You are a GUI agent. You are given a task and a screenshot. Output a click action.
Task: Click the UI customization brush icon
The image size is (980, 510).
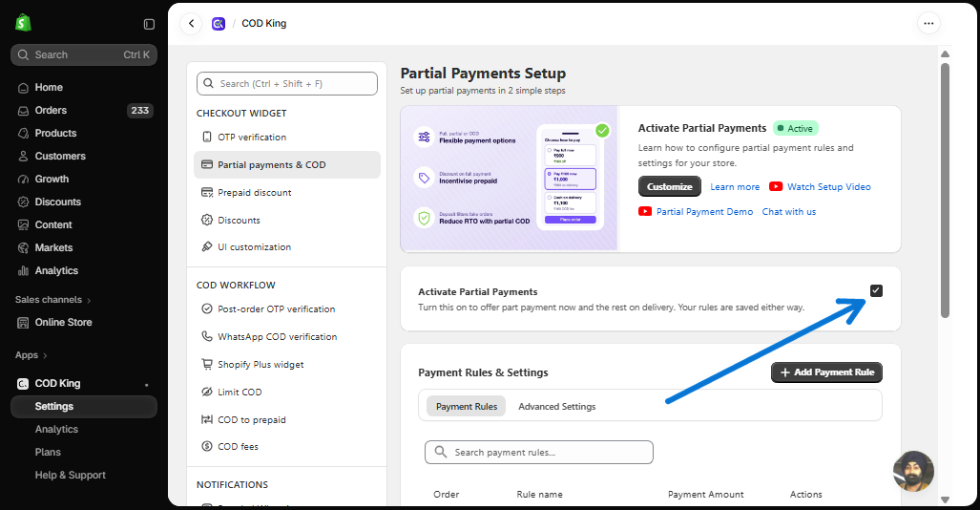pyautogui.click(x=207, y=247)
